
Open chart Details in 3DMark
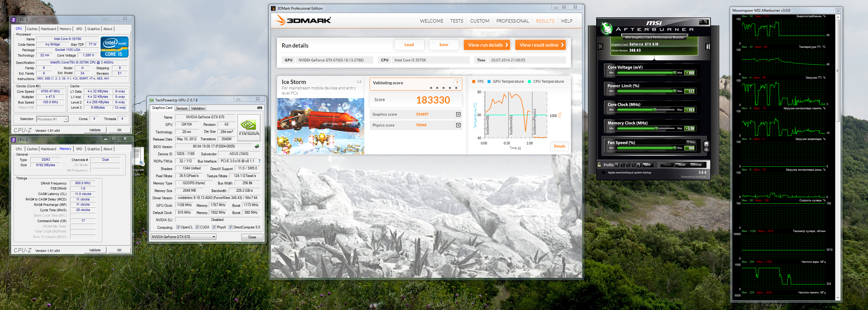(x=560, y=146)
